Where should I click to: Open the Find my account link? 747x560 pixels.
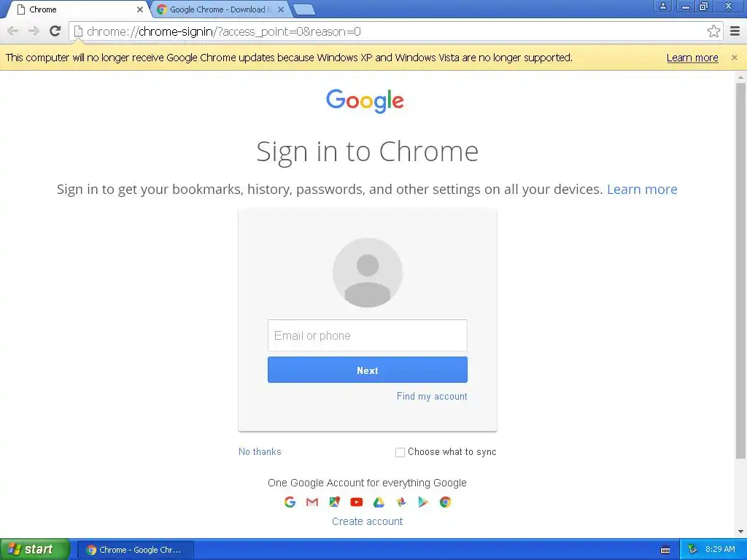432,396
